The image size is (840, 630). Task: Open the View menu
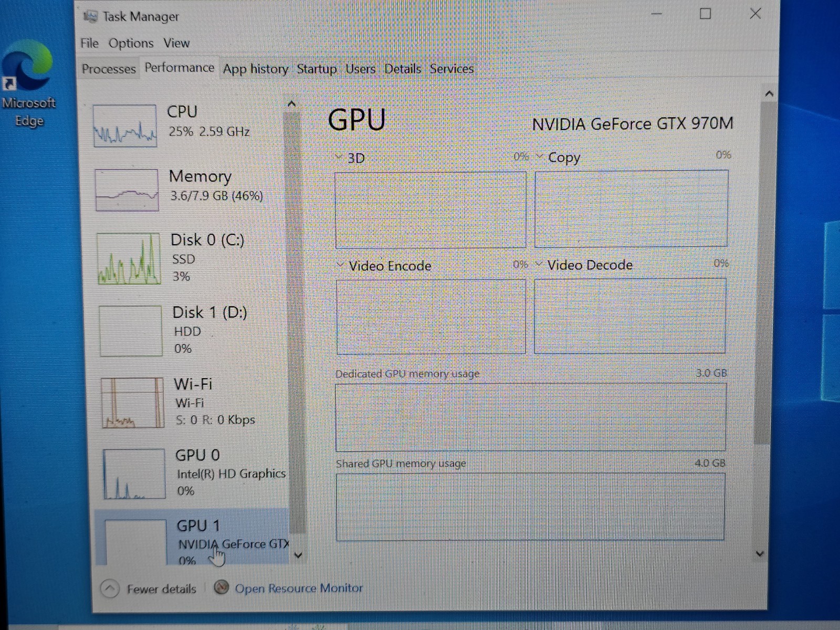click(x=176, y=43)
